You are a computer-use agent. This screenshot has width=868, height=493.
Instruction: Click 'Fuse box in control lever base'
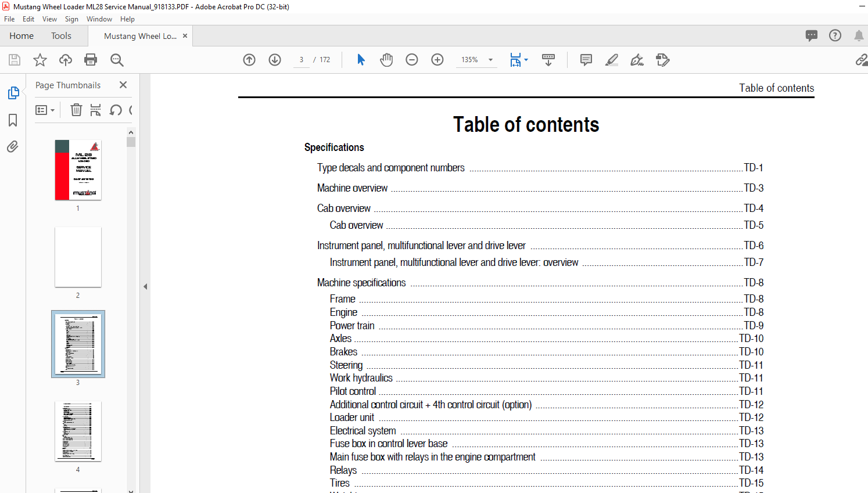pyautogui.click(x=389, y=444)
